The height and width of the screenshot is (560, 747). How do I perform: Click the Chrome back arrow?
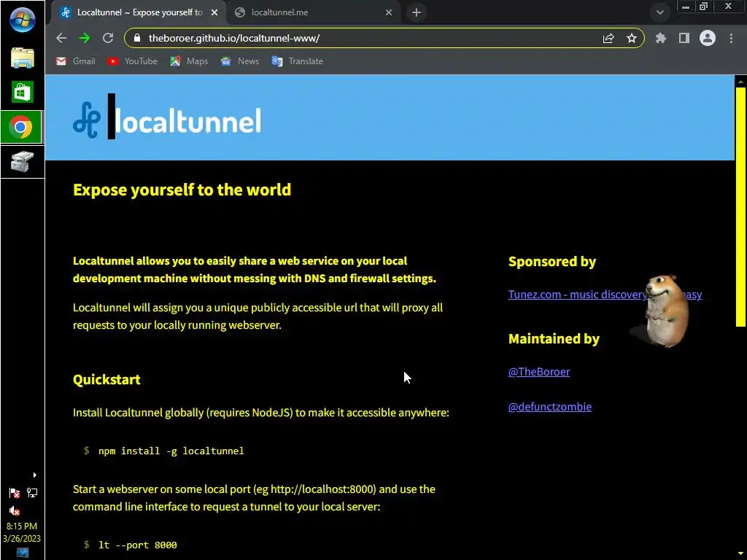pos(61,38)
